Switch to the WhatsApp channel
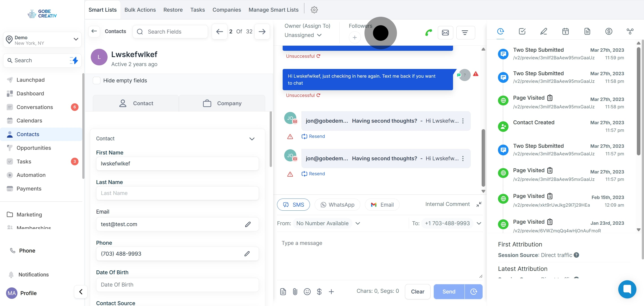Screen dimensions: 644x306 337,205
